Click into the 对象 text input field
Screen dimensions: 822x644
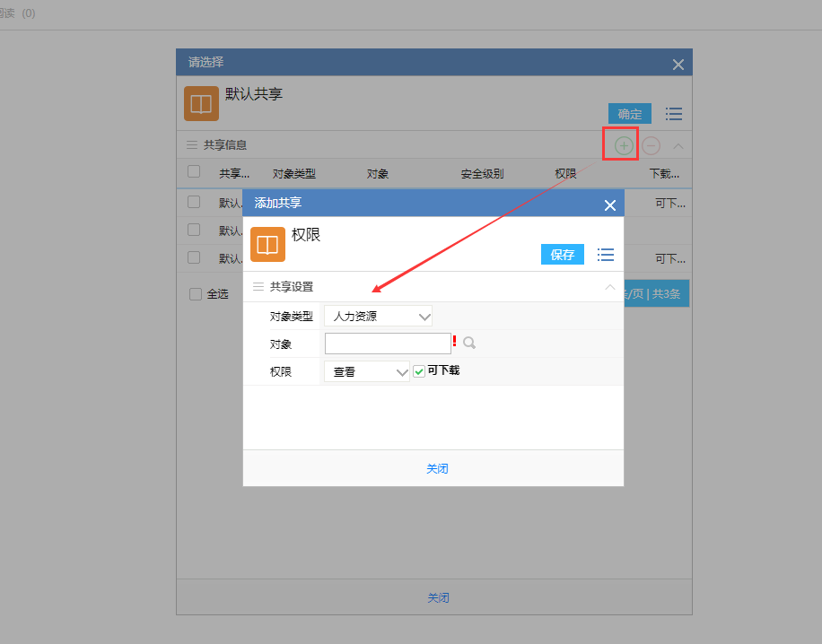tap(388, 344)
